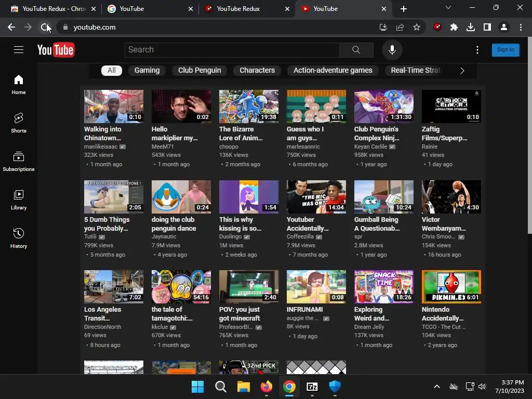Open Hello markiplier video thumbnail
532x399 pixels.
[x=181, y=107]
